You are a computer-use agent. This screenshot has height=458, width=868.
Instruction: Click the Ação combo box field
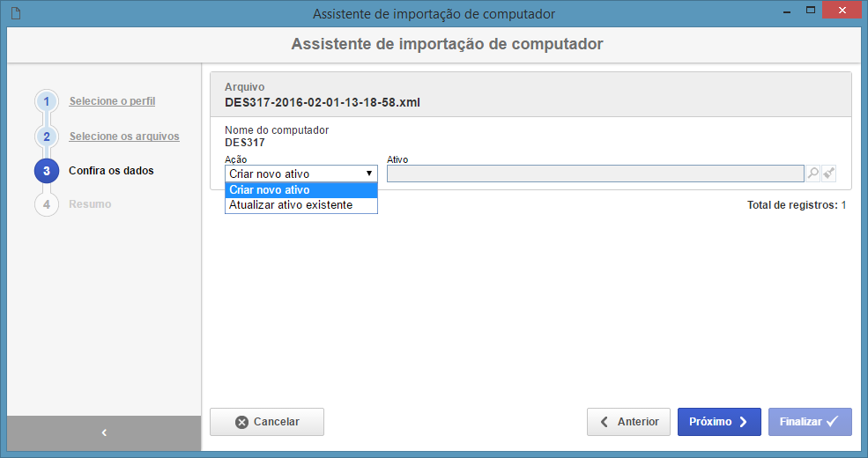pos(301,174)
